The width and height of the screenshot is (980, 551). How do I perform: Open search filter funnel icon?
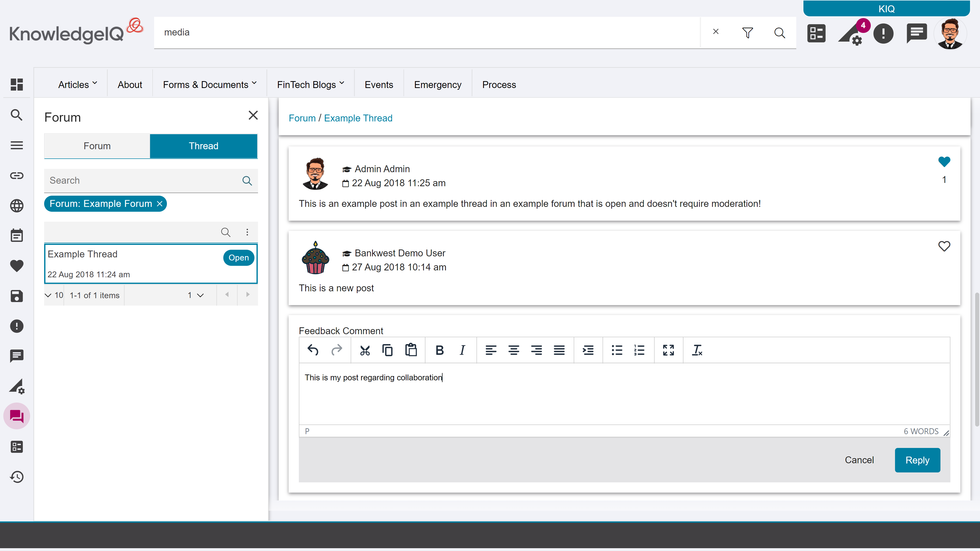[x=748, y=33]
